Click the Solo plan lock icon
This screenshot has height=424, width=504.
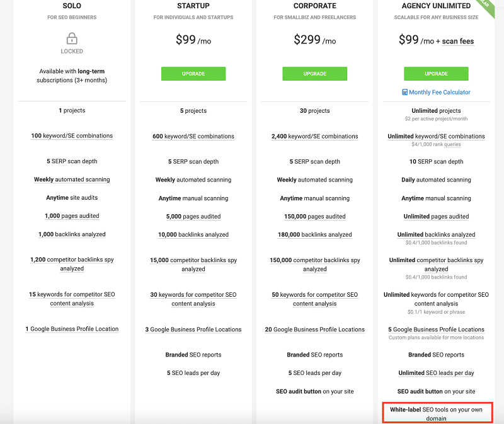coord(72,38)
